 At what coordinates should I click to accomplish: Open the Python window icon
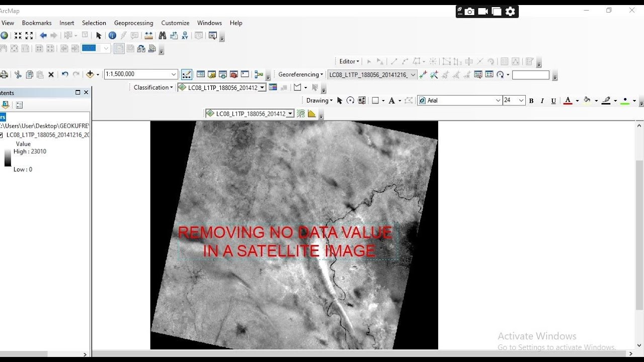click(245, 74)
